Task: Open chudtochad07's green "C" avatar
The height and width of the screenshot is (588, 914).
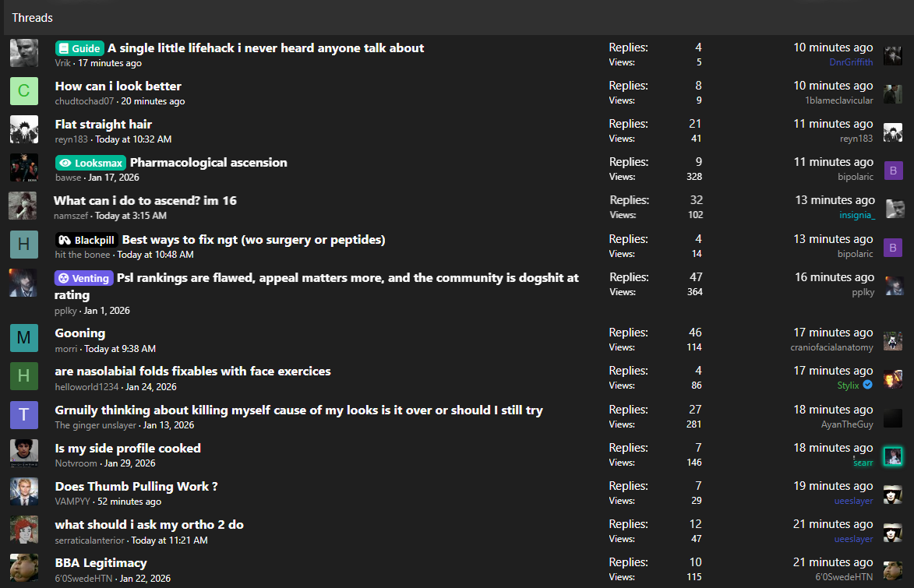Action: 24,91
